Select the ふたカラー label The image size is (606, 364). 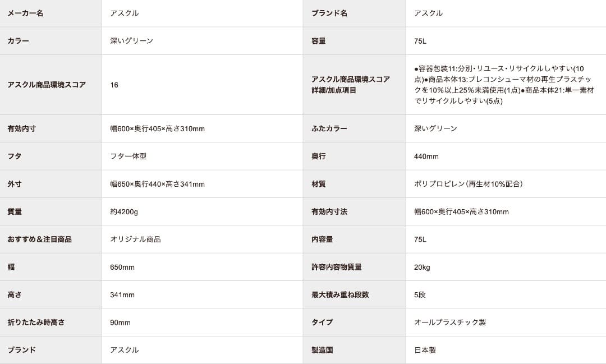329,128
